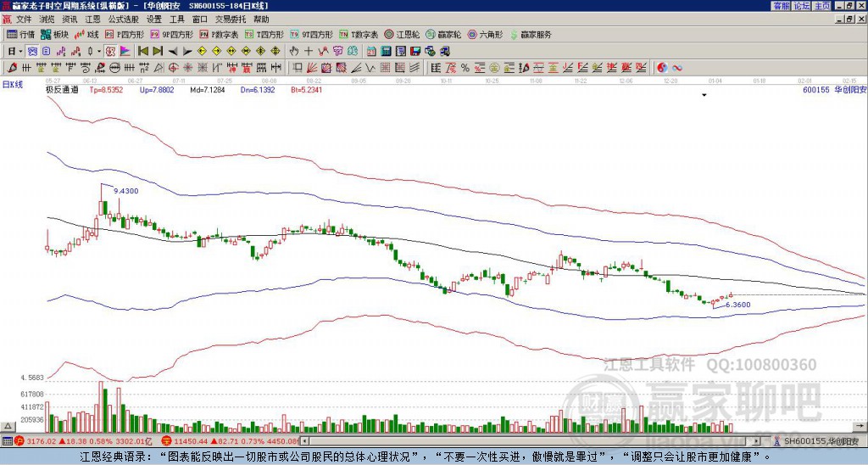868x465 pixels.
Task: Open 赢家服务 service with dollar icon
Action: tap(531, 34)
